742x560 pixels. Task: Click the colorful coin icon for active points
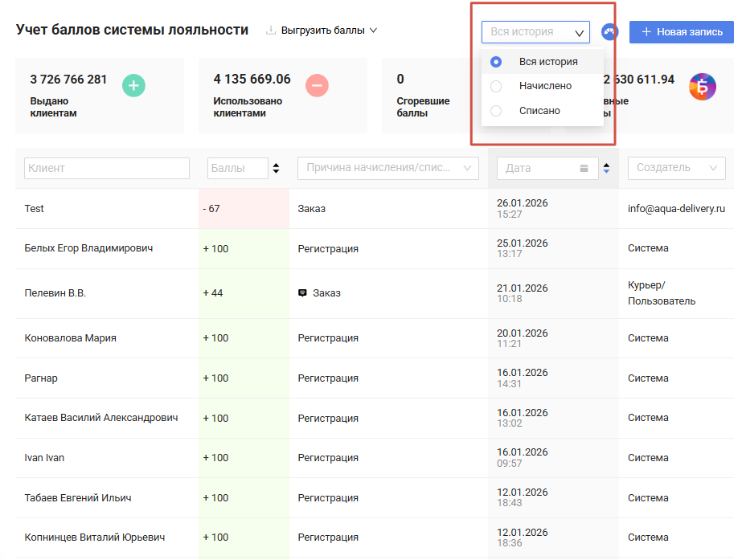click(702, 86)
